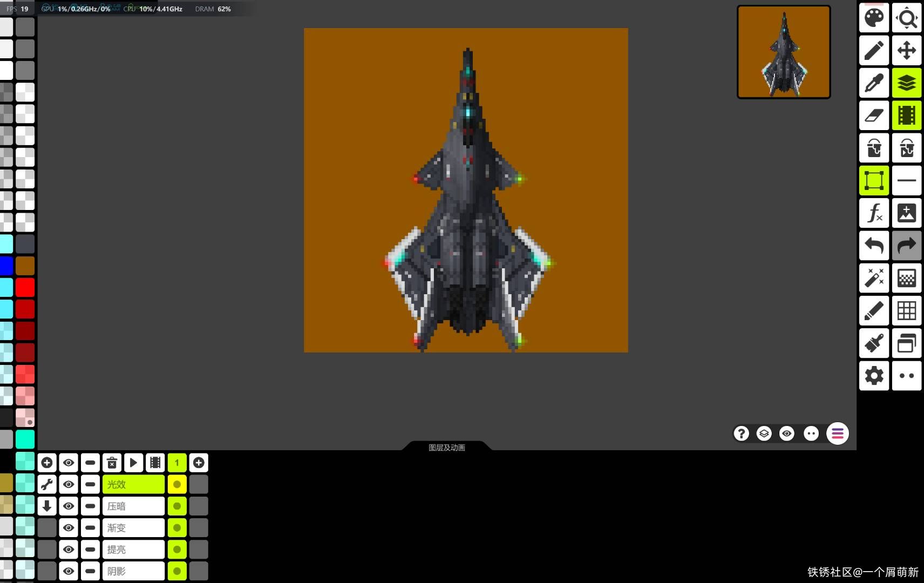Toggle visibility of the 压暗 layer
Image resolution: width=924 pixels, height=583 pixels.
click(69, 506)
